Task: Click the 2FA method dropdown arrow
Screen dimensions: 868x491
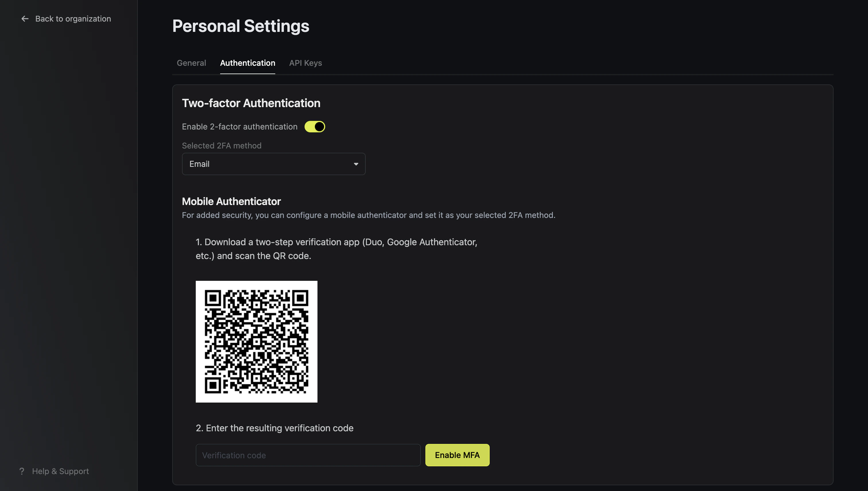Action: tap(356, 164)
